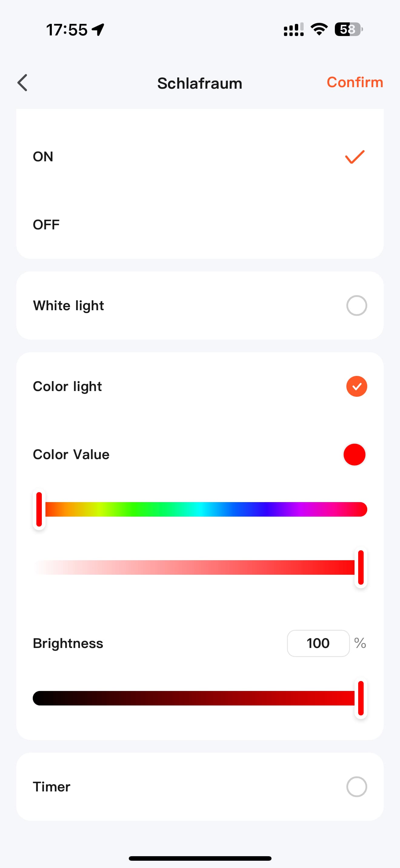Click the brightness slider handle

pos(361,698)
